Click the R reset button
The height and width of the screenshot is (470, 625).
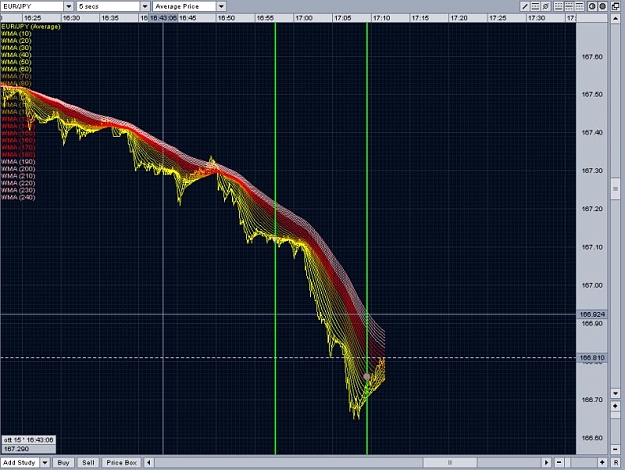click(616, 462)
